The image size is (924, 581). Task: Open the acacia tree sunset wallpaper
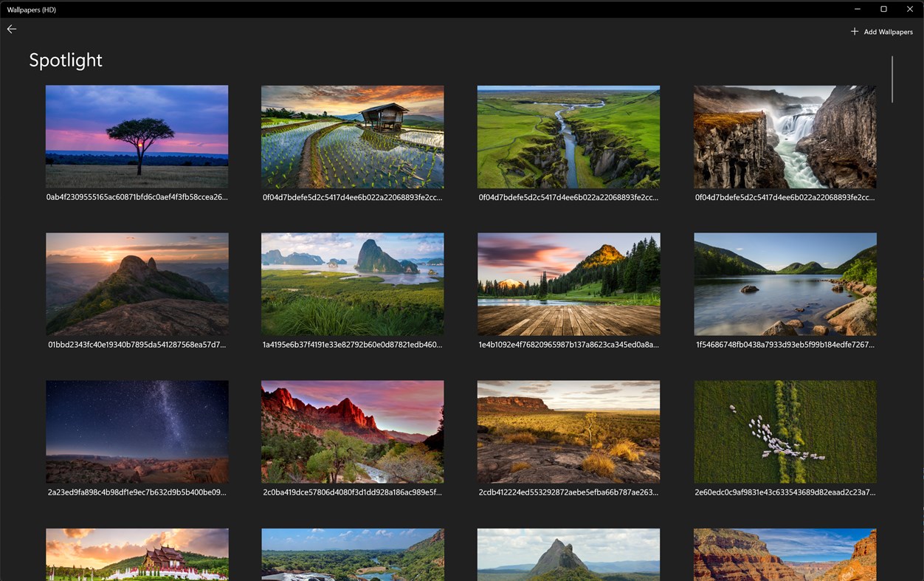[137, 137]
